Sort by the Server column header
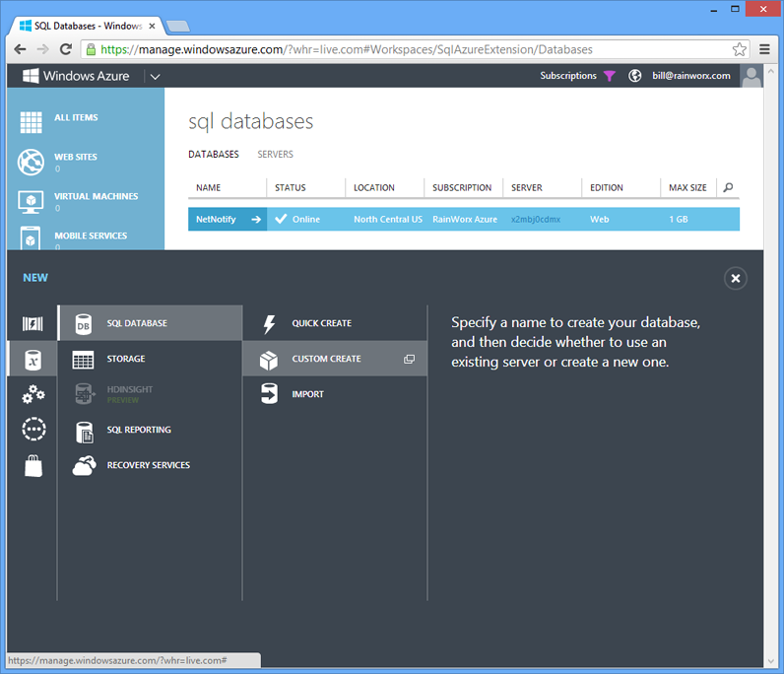The image size is (784, 674). [x=527, y=187]
